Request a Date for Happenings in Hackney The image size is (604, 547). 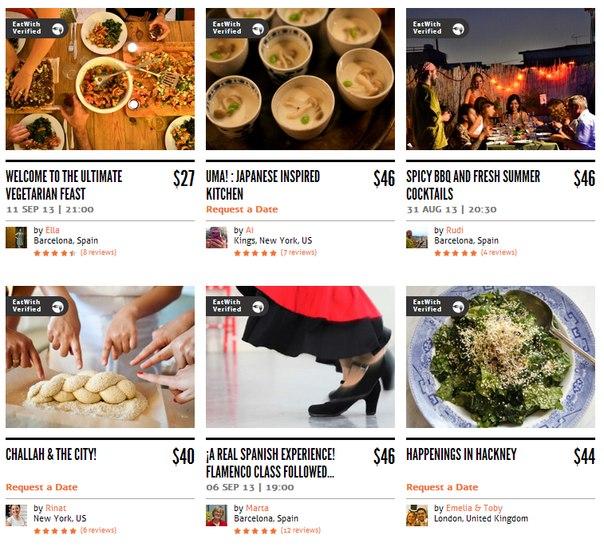pyautogui.click(x=442, y=487)
